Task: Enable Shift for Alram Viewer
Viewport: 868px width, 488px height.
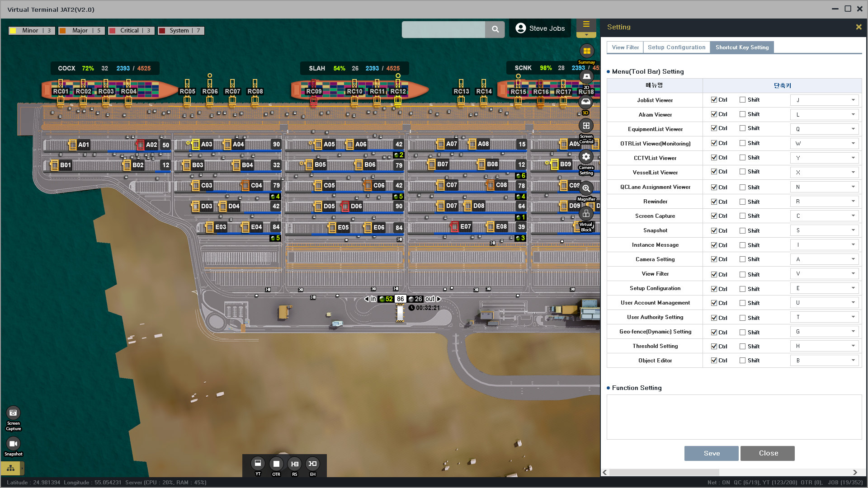Action: click(742, 114)
